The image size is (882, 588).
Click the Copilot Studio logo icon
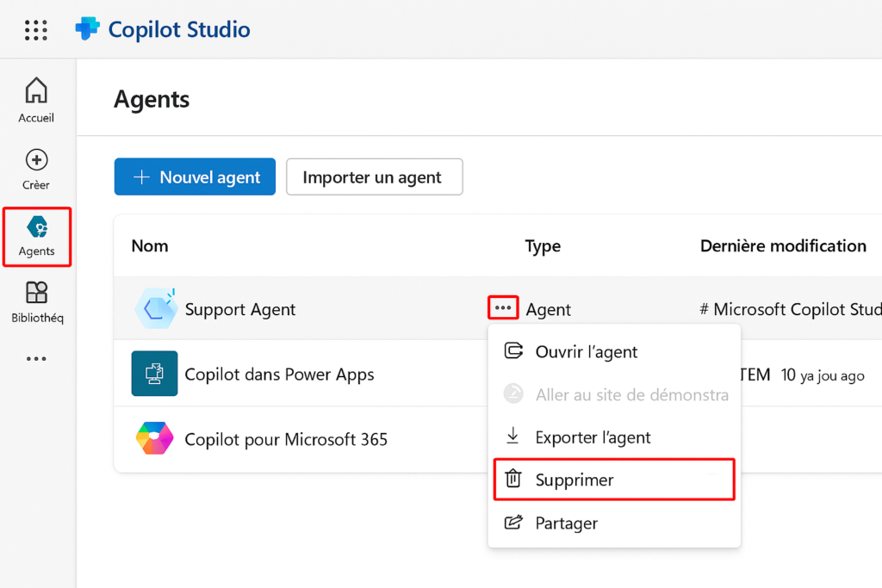tap(88, 29)
